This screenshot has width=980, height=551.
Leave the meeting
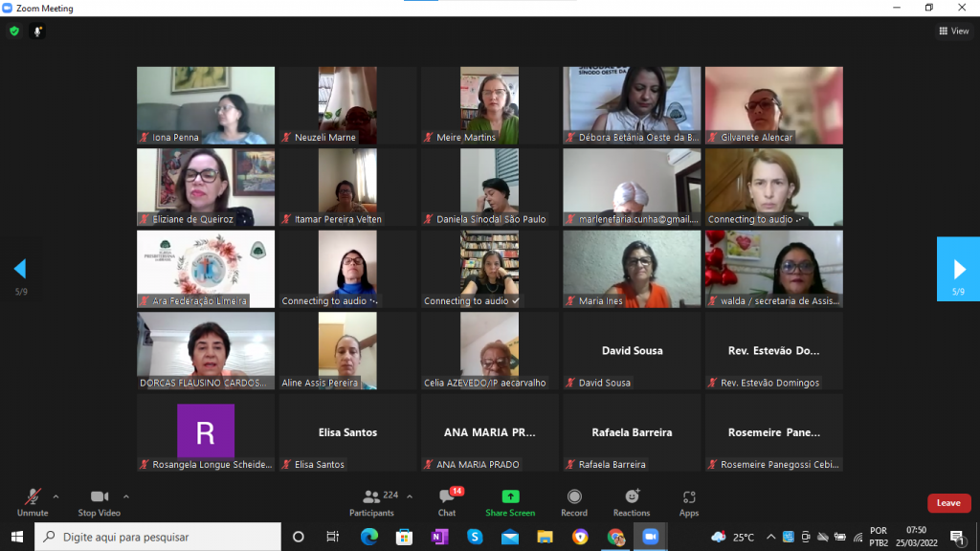click(948, 503)
